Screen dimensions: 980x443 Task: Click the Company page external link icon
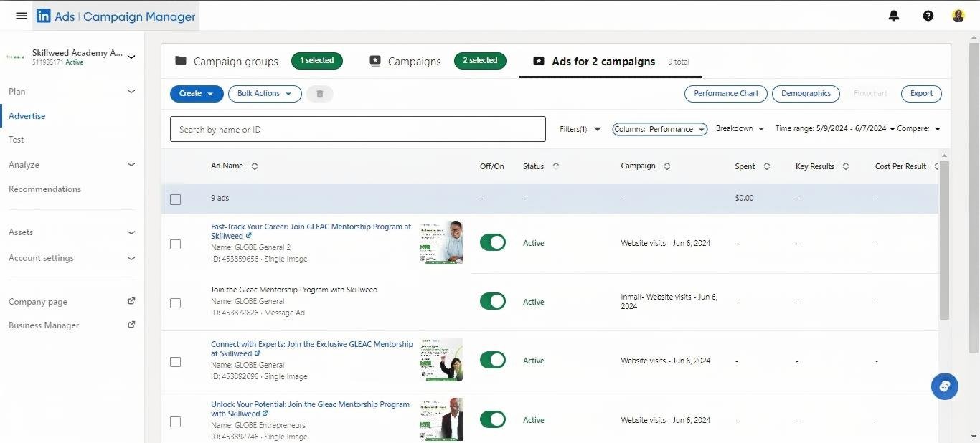tap(131, 302)
